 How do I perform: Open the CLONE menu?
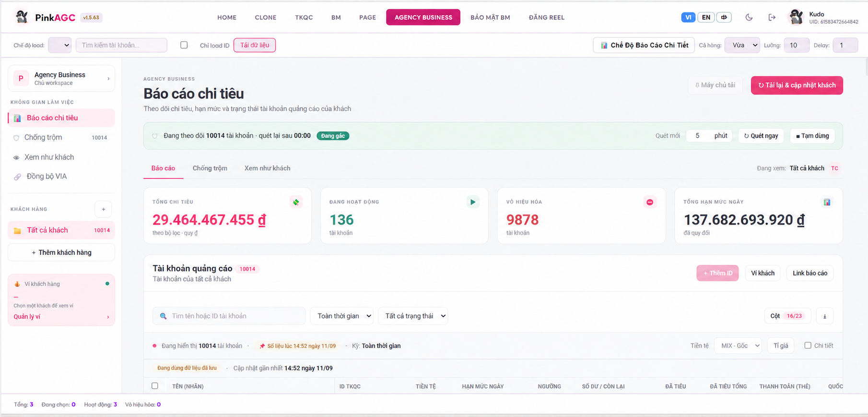(x=266, y=17)
